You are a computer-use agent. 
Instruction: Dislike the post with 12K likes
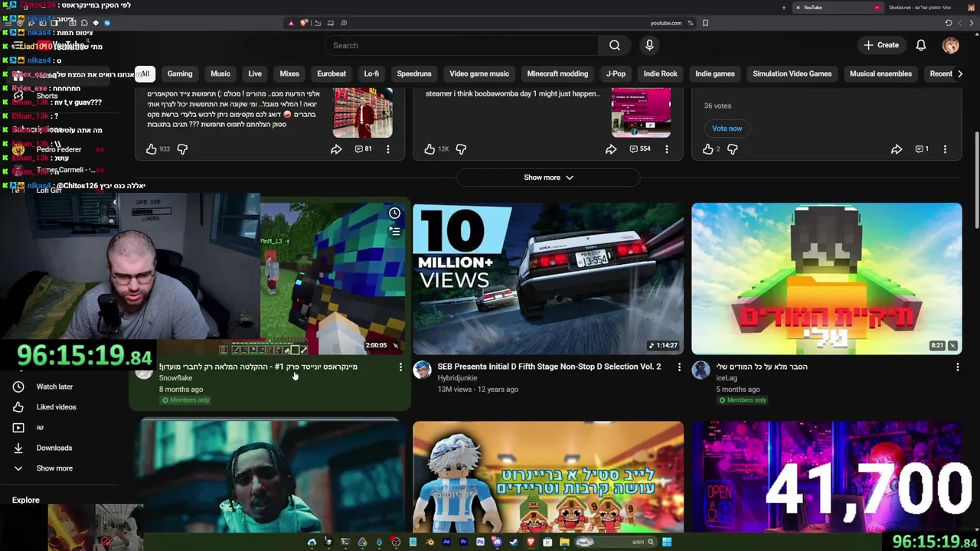[x=461, y=149]
